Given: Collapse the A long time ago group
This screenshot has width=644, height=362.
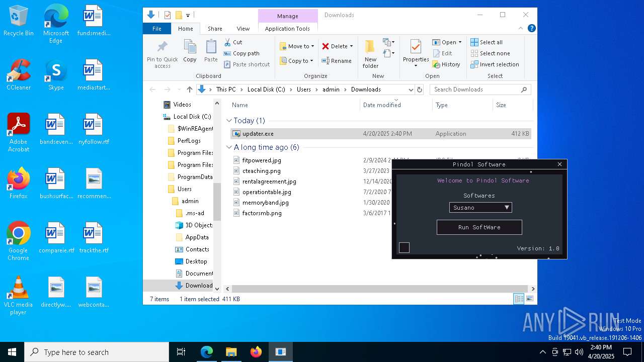Looking at the screenshot, I should pos(229,147).
